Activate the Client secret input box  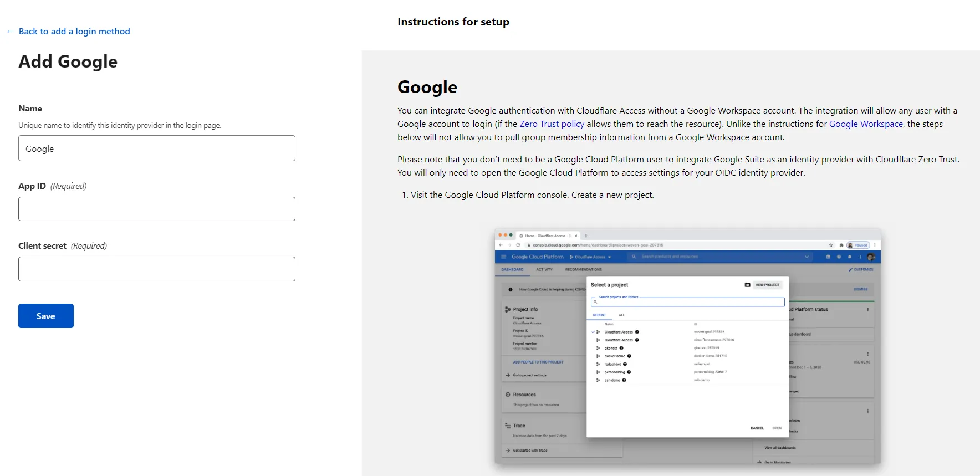click(x=157, y=269)
